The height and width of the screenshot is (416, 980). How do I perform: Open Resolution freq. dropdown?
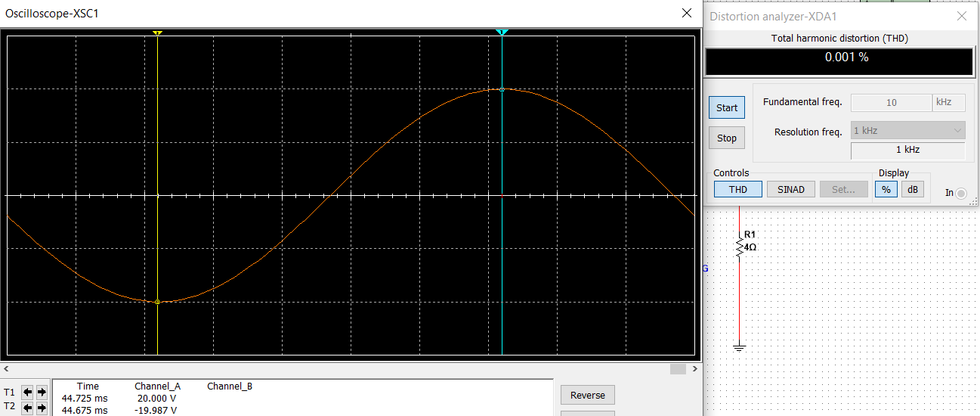point(907,130)
